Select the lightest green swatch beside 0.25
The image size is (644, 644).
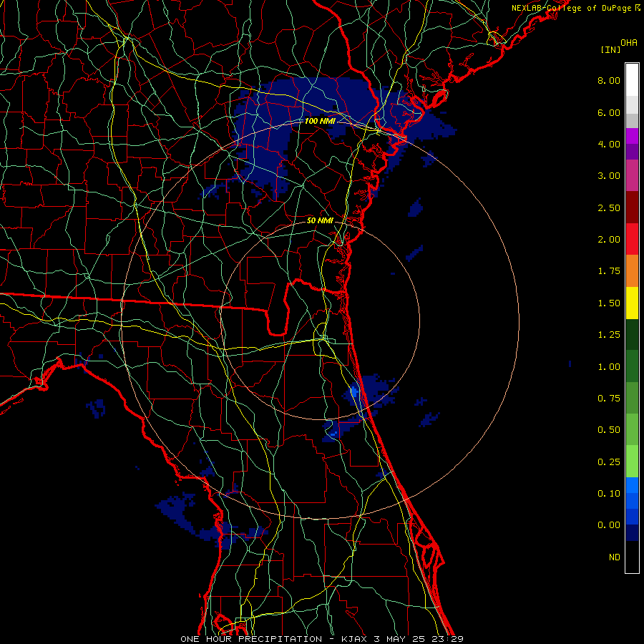[632, 462]
